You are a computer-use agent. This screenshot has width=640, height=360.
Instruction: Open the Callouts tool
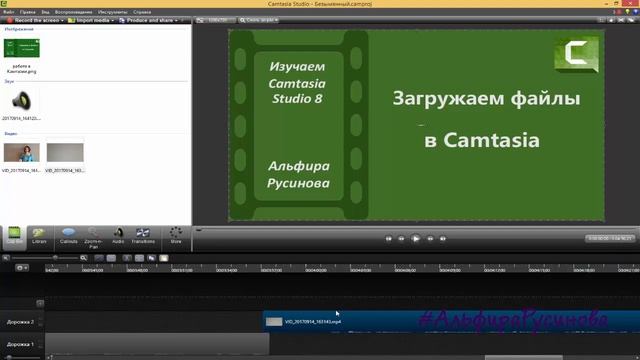pos(69,236)
